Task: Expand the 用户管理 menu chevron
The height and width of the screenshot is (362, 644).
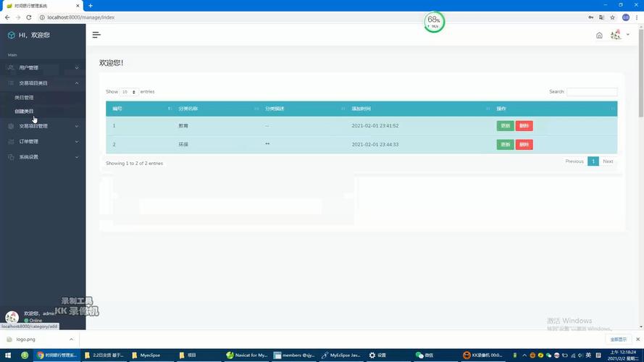Action: pos(77,68)
